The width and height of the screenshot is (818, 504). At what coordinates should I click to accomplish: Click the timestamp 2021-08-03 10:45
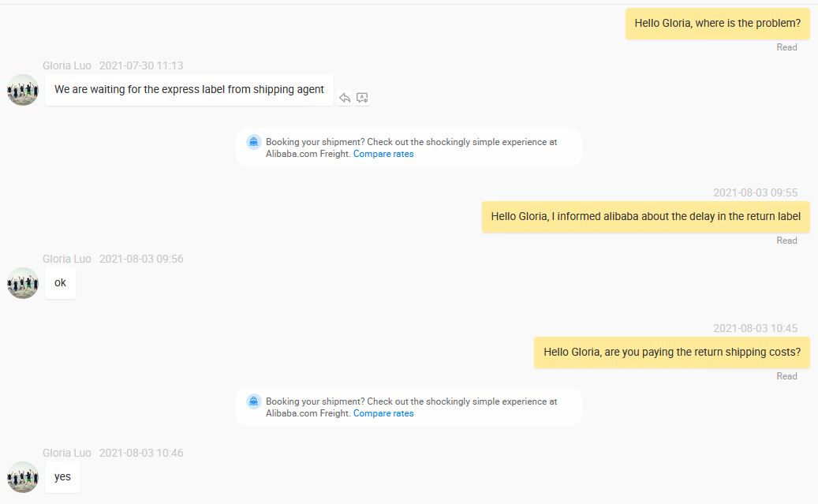coord(756,328)
